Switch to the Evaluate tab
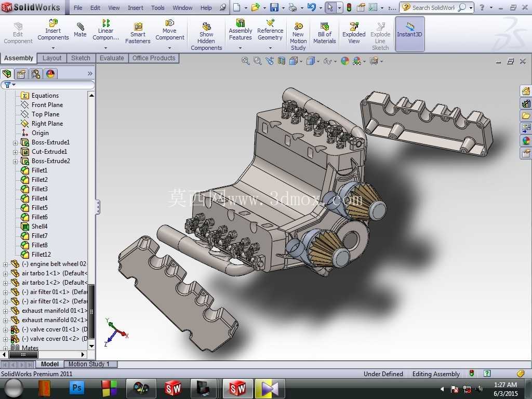The width and height of the screenshot is (532, 399). 112,58
